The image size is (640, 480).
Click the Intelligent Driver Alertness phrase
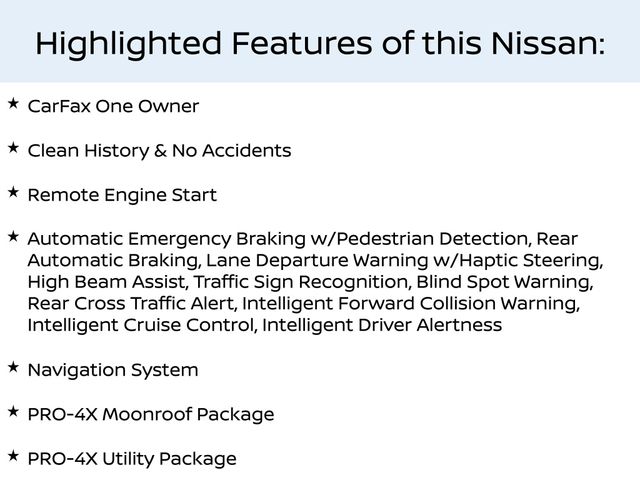(382, 326)
